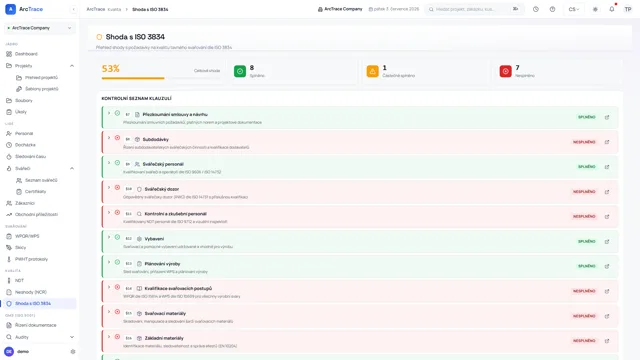Click the demo user avatar
Screen dimensions: 640x360
pyautogui.click(x=9, y=351)
